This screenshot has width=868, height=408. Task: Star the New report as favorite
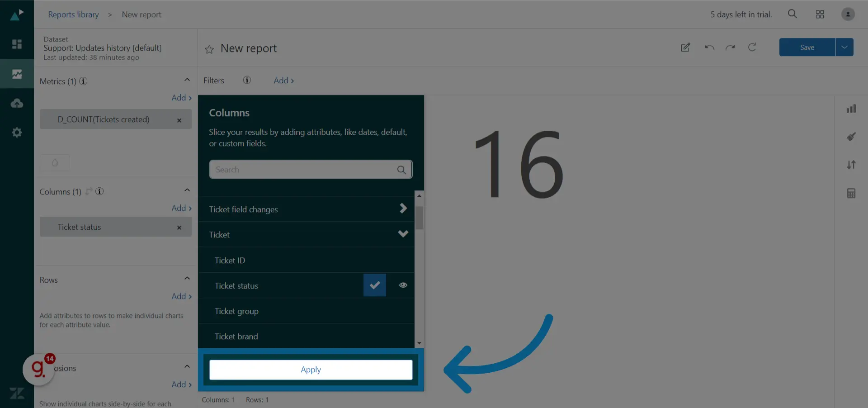point(209,49)
